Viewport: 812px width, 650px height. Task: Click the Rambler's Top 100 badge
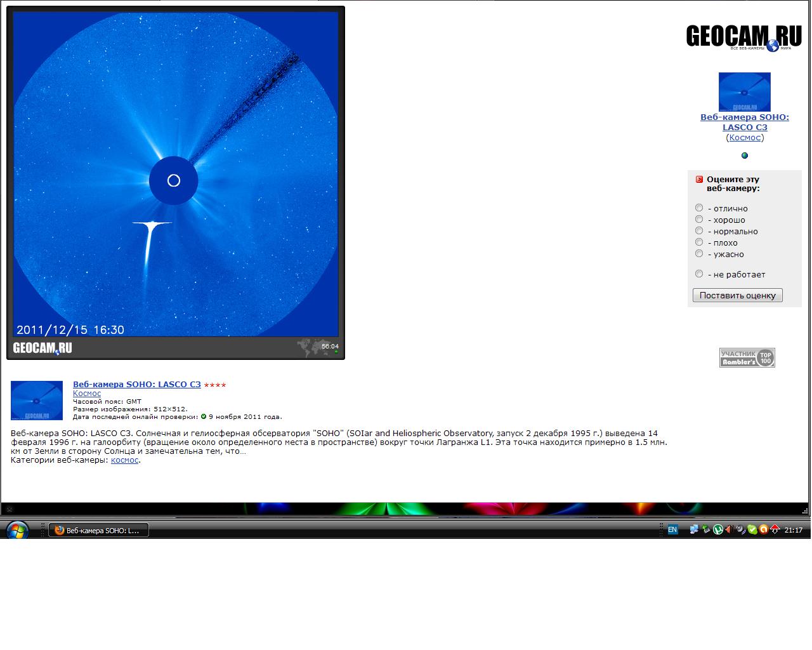tap(747, 357)
